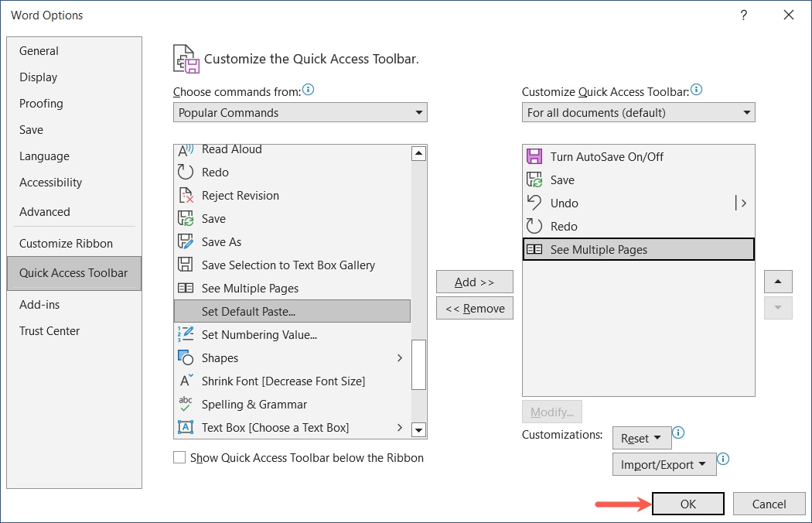Open the Reset dropdown button
812x523 pixels.
(x=641, y=438)
